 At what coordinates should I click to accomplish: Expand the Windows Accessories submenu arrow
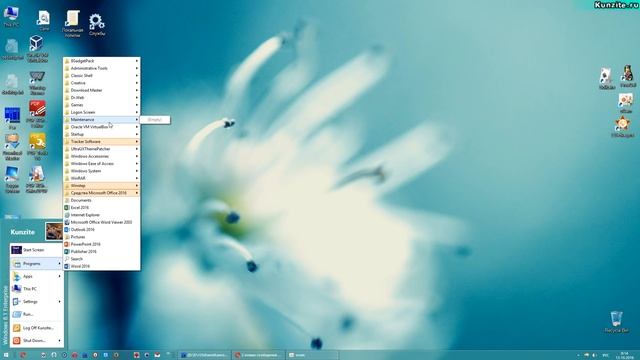137,156
